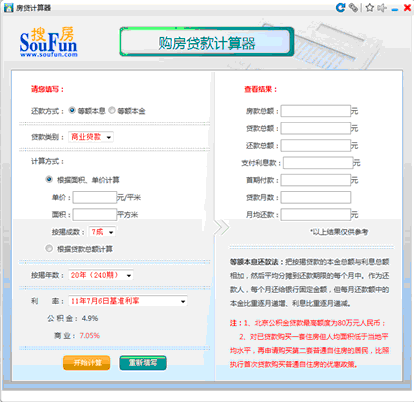Click the 还款总额 result field
Viewport: 414px width, 406px height.
pos(316,145)
